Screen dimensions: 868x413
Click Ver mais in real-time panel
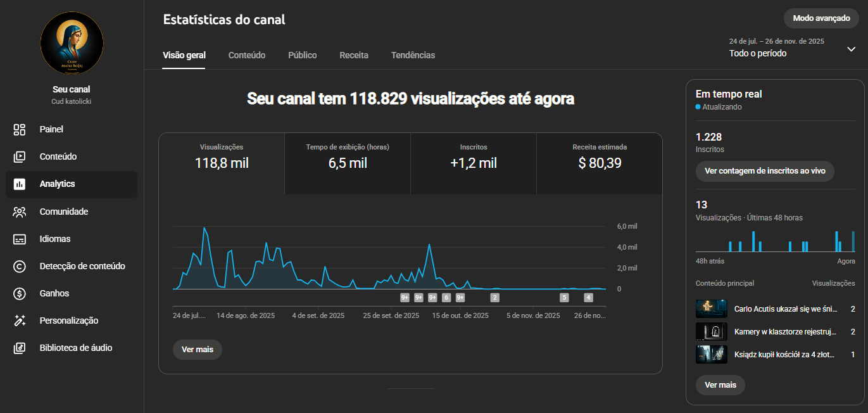click(x=720, y=385)
